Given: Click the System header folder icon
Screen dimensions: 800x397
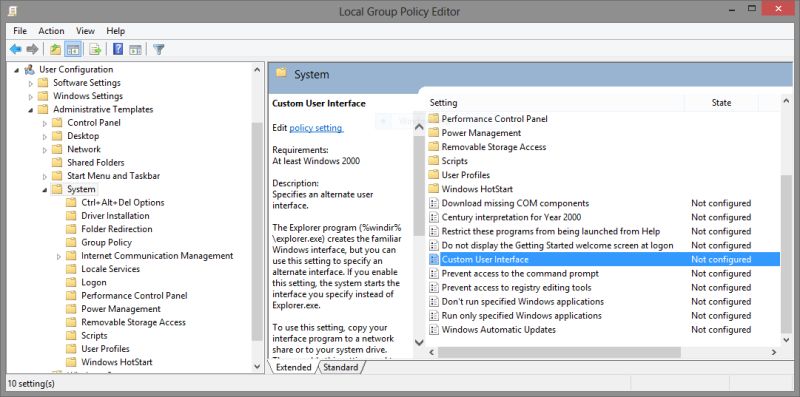Looking at the screenshot, I should pyautogui.click(x=281, y=72).
